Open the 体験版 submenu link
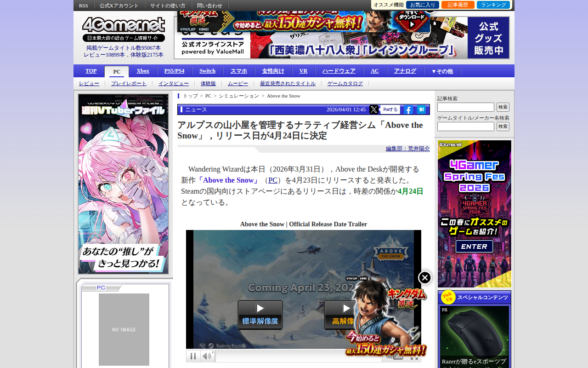This screenshot has height=368, width=588. (208, 83)
